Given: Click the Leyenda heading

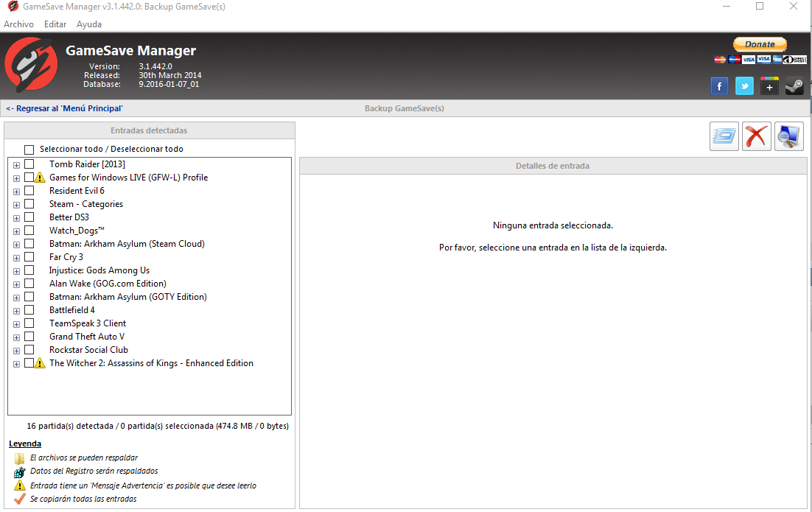Looking at the screenshot, I should click(25, 443).
